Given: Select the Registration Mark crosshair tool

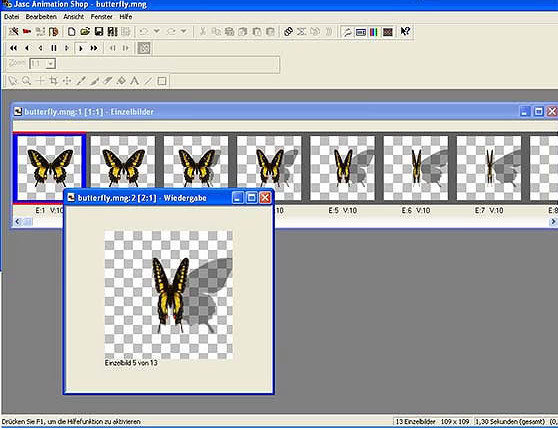Looking at the screenshot, I should 40,81.
